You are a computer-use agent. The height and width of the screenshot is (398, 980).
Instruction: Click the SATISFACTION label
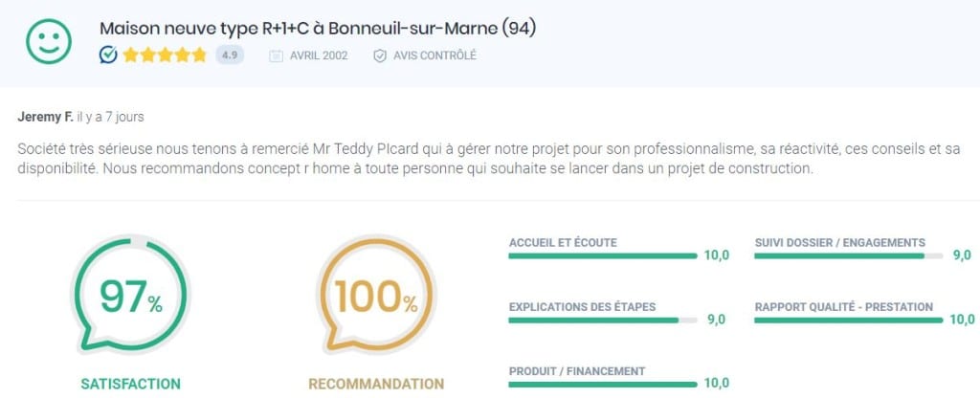tap(130, 384)
